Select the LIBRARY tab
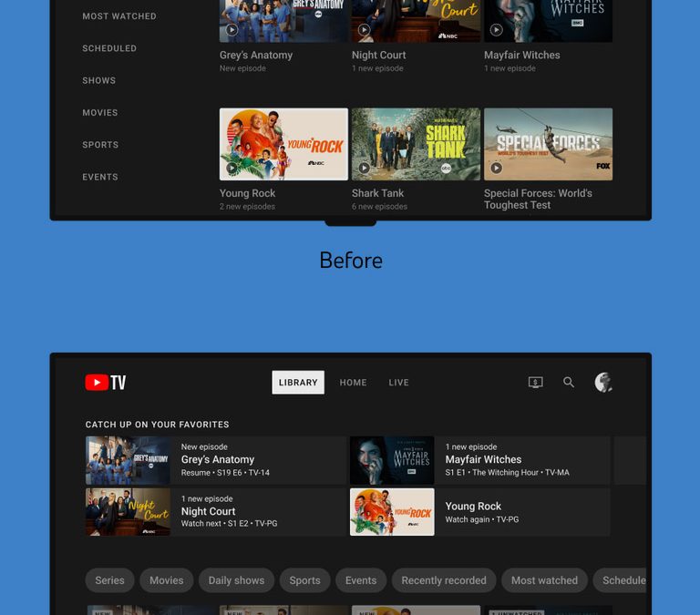The height and width of the screenshot is (615, 700). click(x=298, y=383)
